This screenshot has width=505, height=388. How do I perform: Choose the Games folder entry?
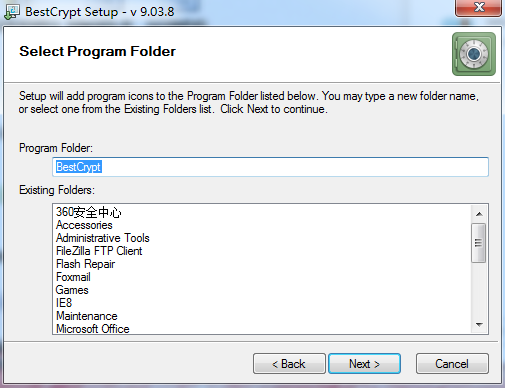(x=72, y=290)
